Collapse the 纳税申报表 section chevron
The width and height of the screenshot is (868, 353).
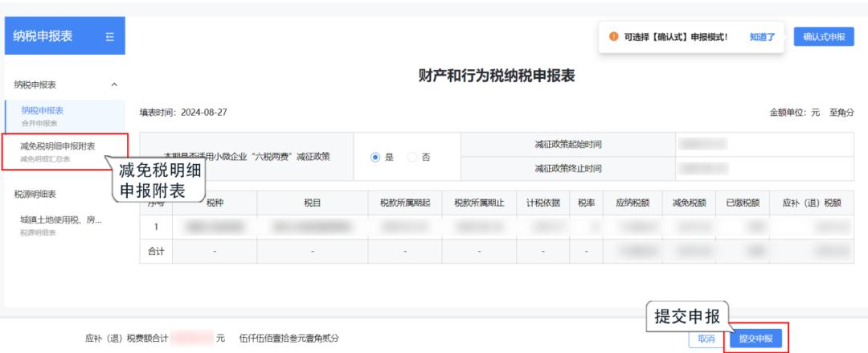click(x=113, y=84)
